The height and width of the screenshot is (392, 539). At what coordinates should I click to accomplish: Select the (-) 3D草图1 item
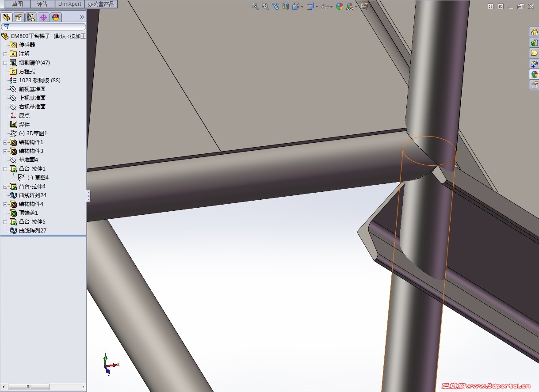[28, 133]
